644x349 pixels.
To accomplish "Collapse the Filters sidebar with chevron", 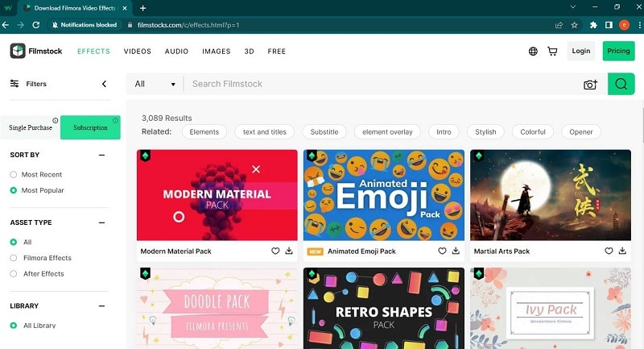I will 104,84.
